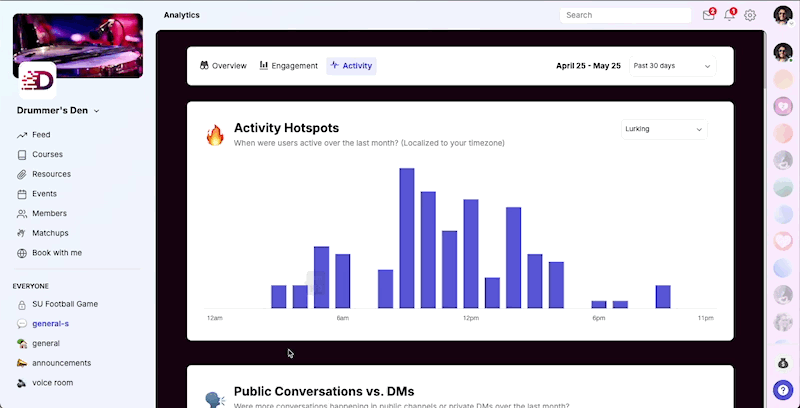Image resolution: width=800 pixels, height=408 pixels.
Task: Click the house emoji beside general
Action: point(21,344)
